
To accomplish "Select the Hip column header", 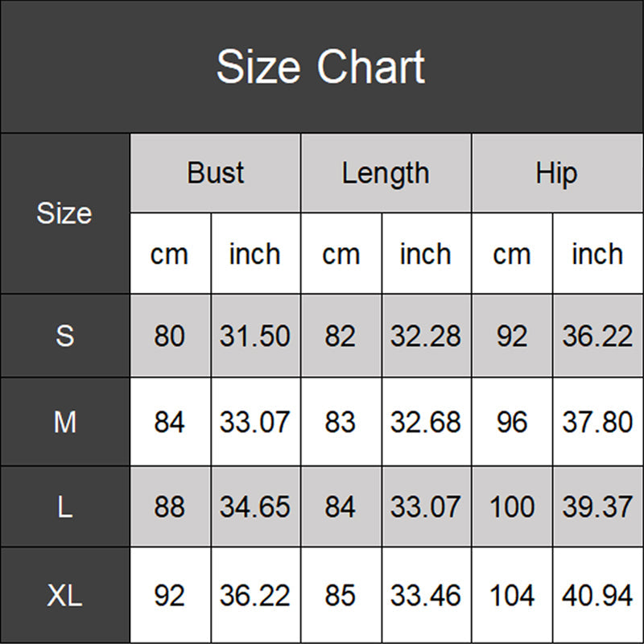I will pos(556,173).
